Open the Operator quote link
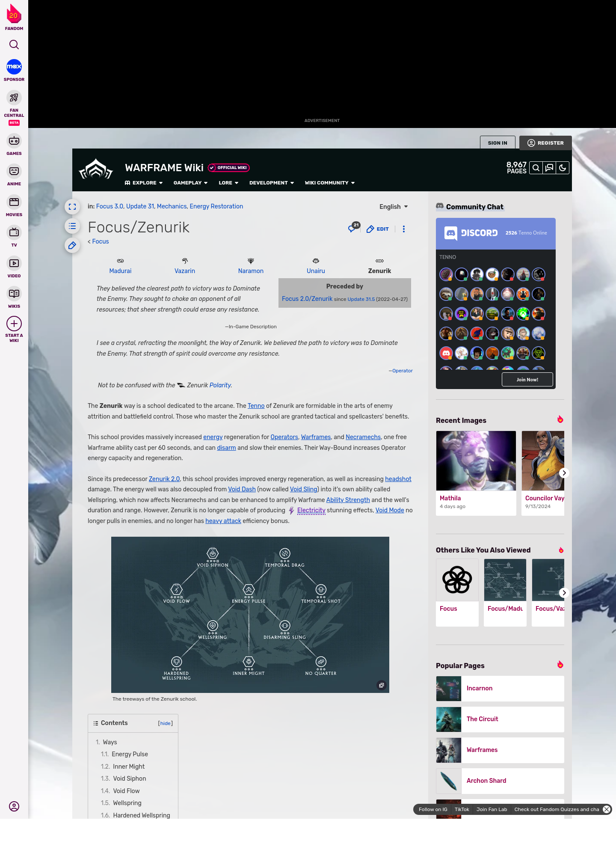This screenshot has height=856, width=616. [x=403, y=371]
